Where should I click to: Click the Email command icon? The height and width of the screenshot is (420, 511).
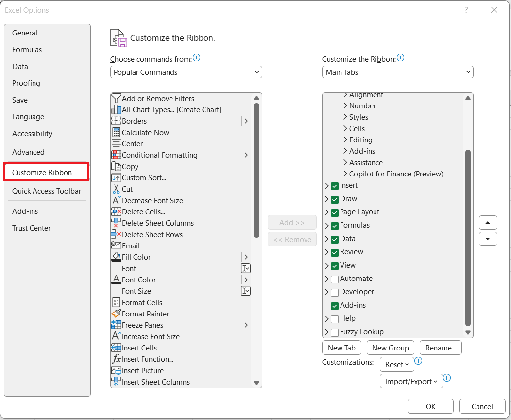pyautogui.click(x=116, y=245)
